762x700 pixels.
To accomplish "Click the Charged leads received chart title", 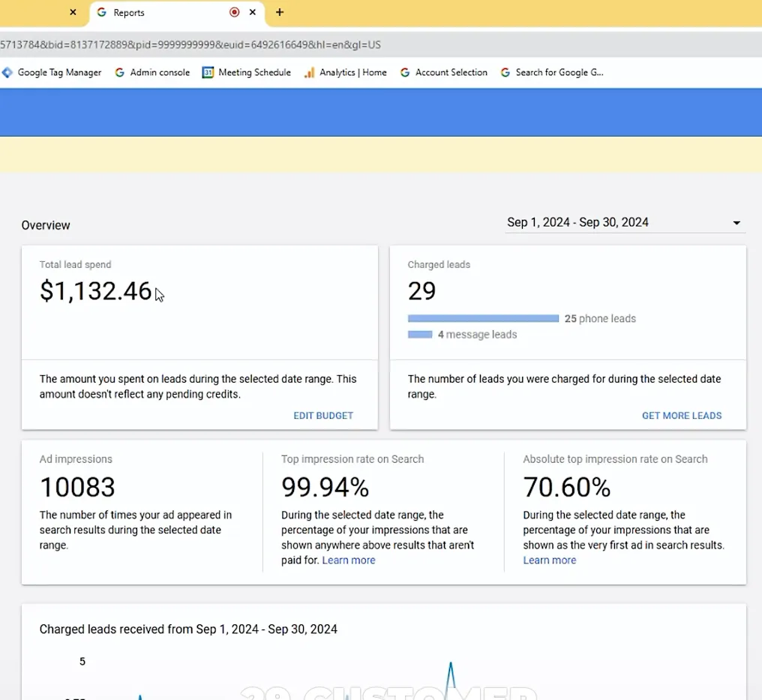I will pyautogui.click(x=188, y=629).
